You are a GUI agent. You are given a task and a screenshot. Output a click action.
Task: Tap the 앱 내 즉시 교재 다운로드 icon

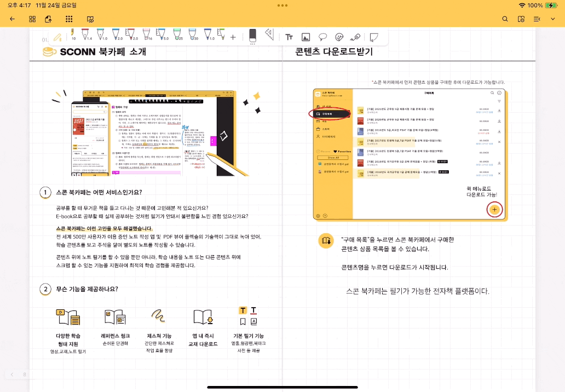[x=203, y=317]
